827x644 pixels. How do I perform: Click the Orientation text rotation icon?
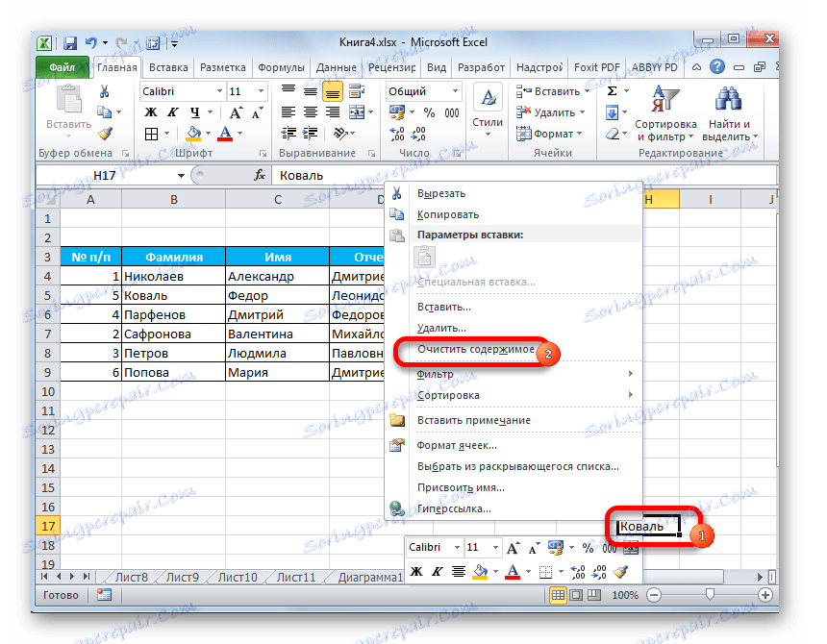click(340, 134)
